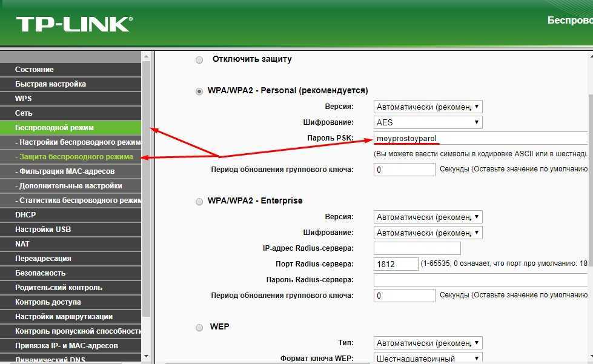Select the 'Отключить защиту' radio button
The width and height of the screenshot is (593, 364).
click(199, 60)
